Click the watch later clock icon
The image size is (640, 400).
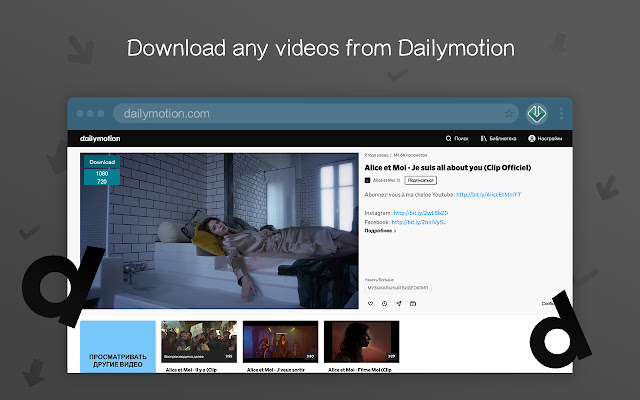384,303
